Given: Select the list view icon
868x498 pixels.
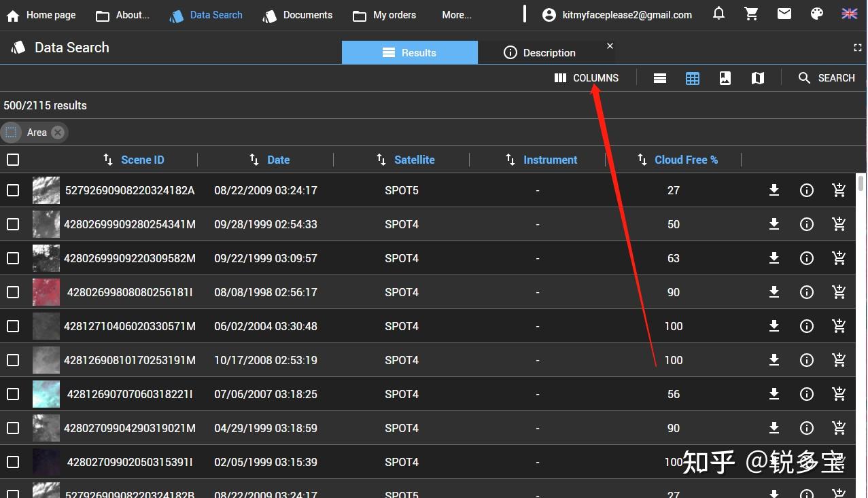Looking at the screenshot, I should tap(659, 78).
